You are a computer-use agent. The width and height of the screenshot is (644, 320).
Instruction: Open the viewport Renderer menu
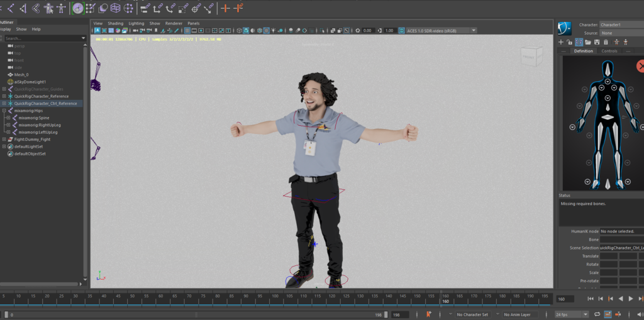point(174,23)
